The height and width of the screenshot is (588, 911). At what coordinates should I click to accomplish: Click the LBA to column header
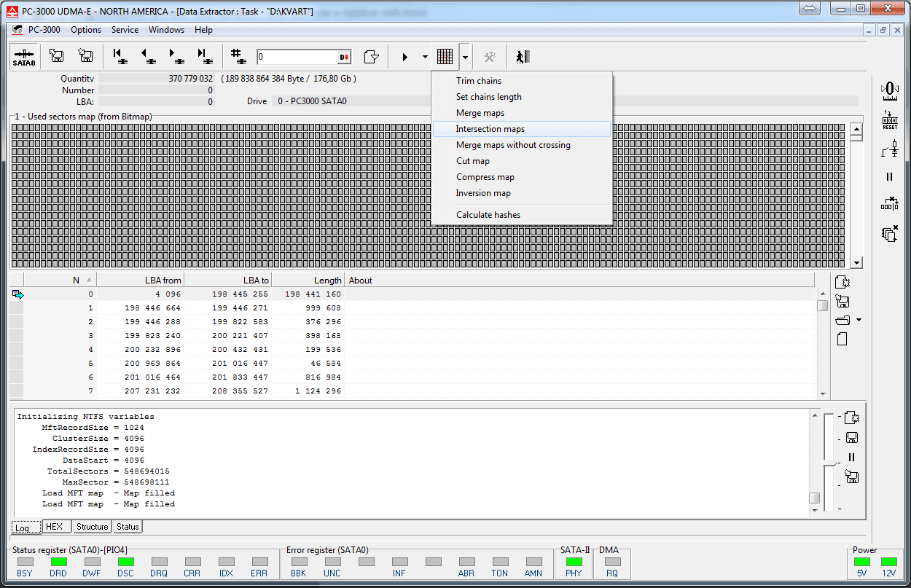tap(228, 281)
